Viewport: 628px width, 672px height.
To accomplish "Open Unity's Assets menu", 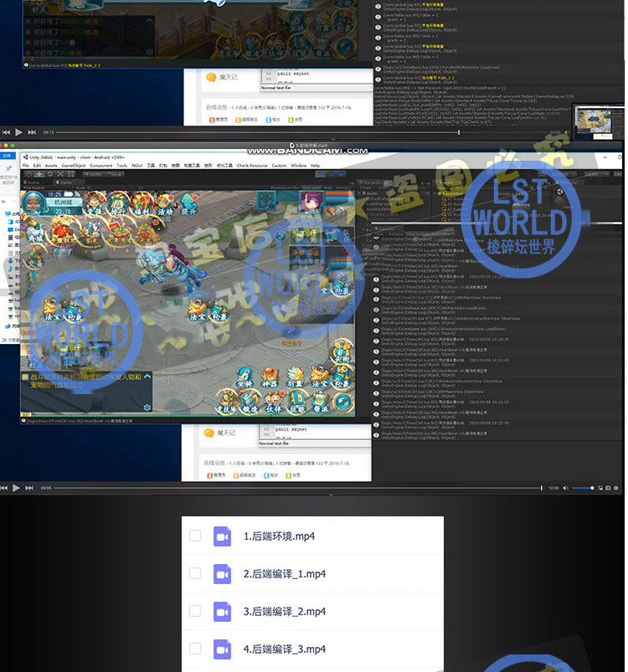I will (x=51, y=166).
